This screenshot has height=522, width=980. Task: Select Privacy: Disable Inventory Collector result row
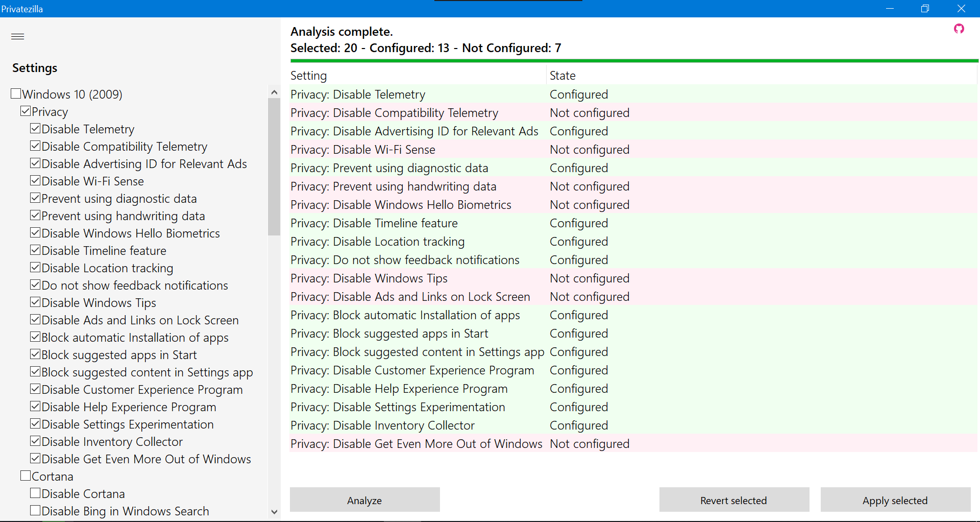pyautogui.click(x=633, y=425)
